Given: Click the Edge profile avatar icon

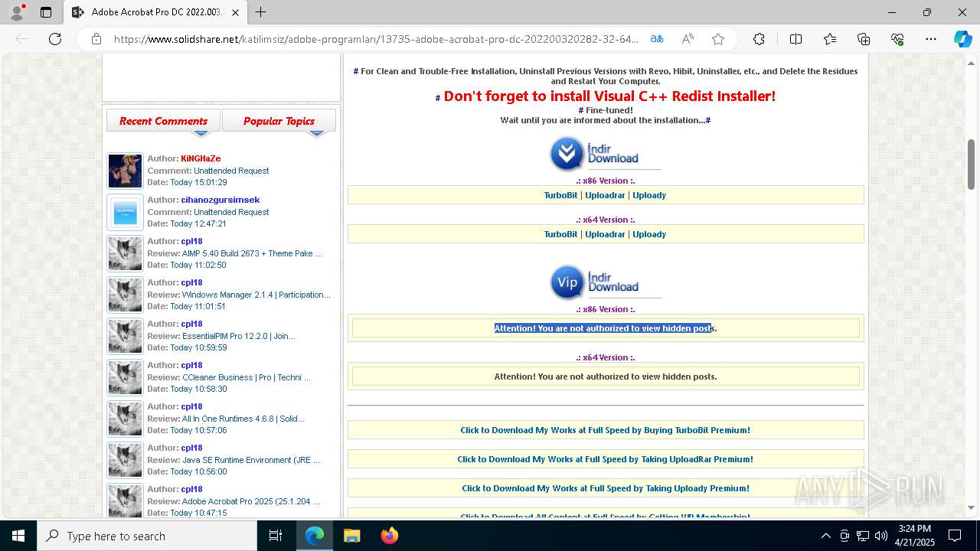Looking at the screenshot, I should tap(17, 12).
